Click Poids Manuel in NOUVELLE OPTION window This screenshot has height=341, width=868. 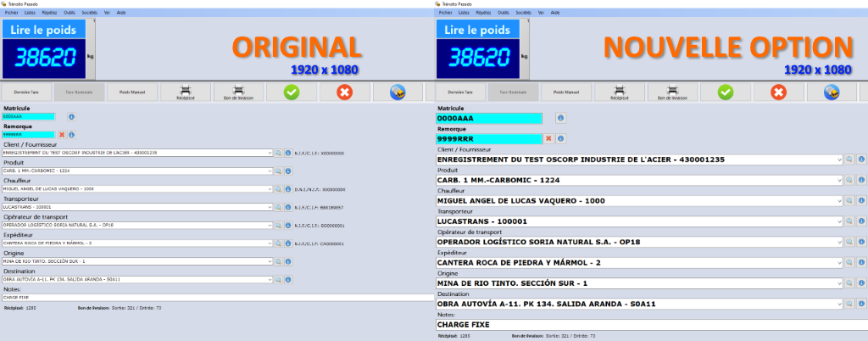566,92
